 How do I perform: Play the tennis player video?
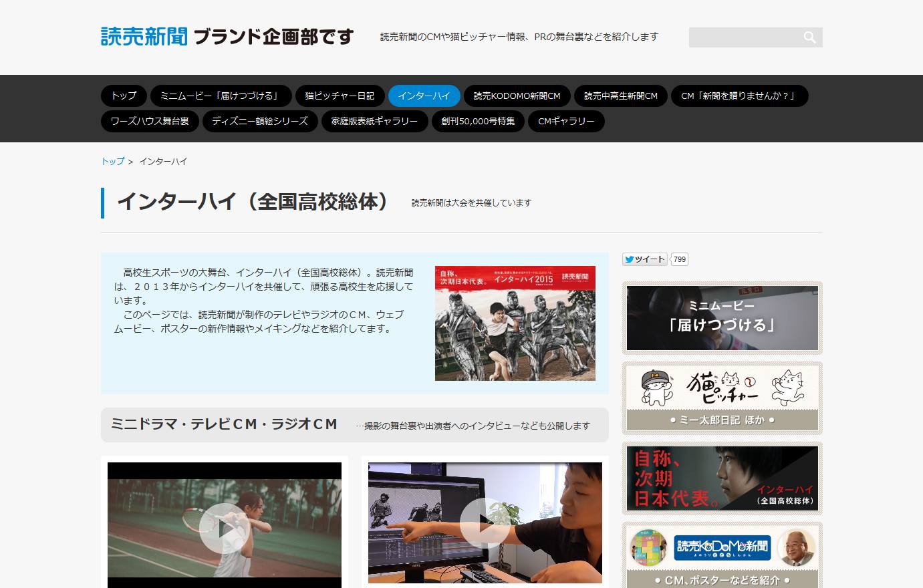coord(225,529)
